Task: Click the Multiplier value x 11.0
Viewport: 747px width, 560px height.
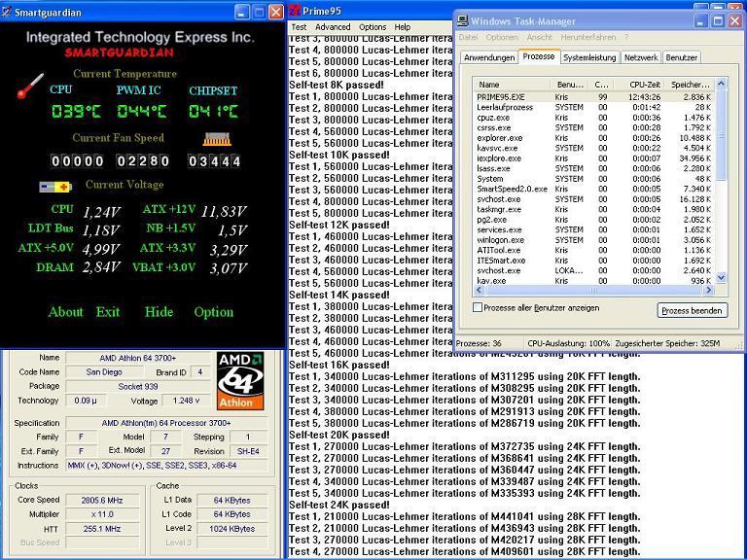Action: click(x=102, y=514)
